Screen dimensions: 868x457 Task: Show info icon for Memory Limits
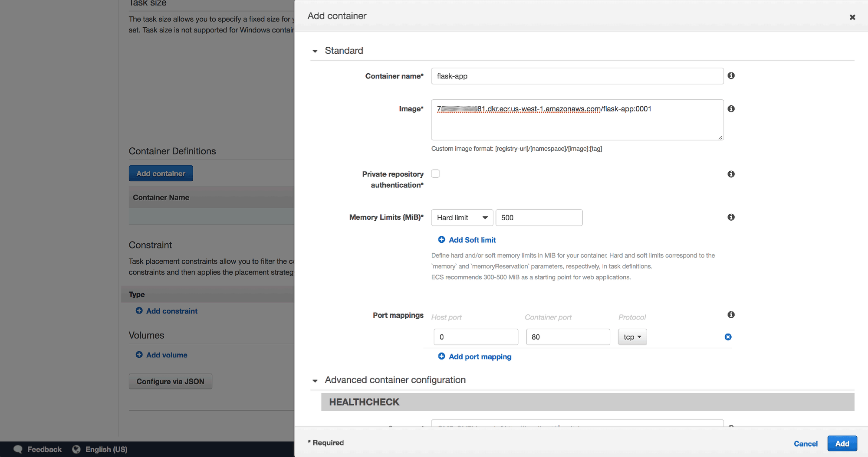(731, 217)
